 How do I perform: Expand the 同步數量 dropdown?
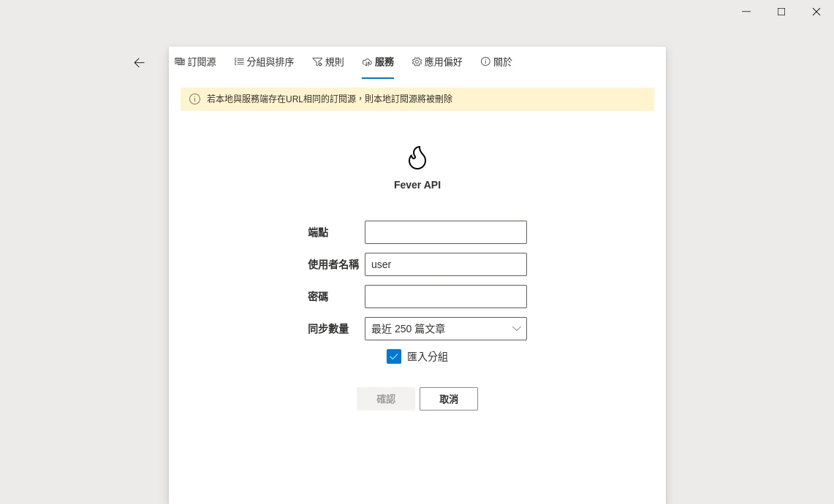[446, 329]
